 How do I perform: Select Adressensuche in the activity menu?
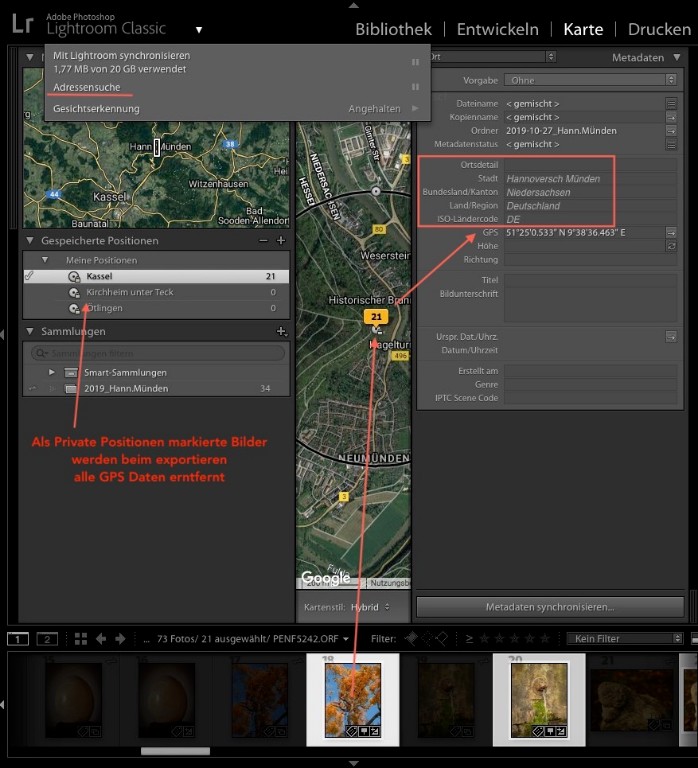point(87,87)
